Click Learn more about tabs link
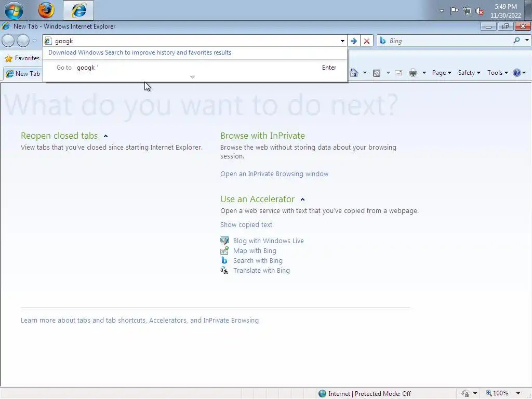The image size is (532, 399). point(139,320)
